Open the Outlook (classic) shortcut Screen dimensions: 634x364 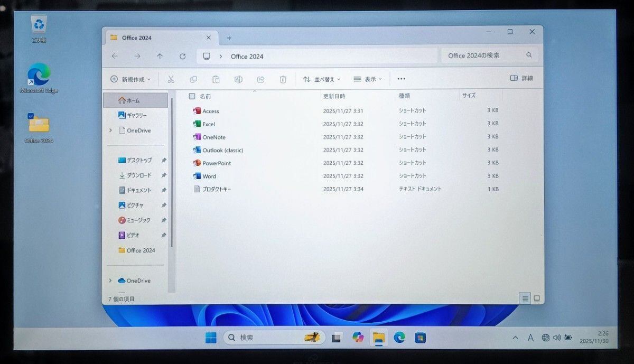coord(218,150)
